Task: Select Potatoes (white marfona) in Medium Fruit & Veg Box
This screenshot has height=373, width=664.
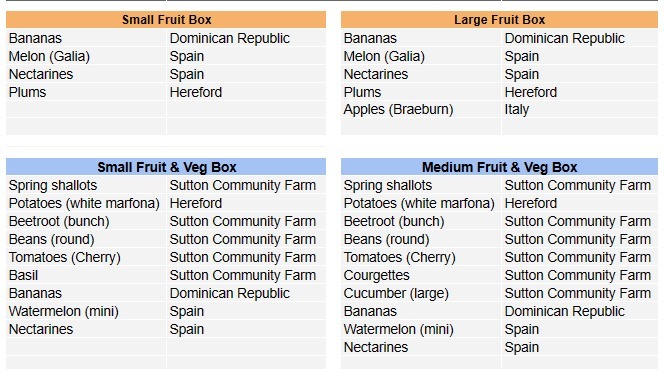Action: pos(421,203)
